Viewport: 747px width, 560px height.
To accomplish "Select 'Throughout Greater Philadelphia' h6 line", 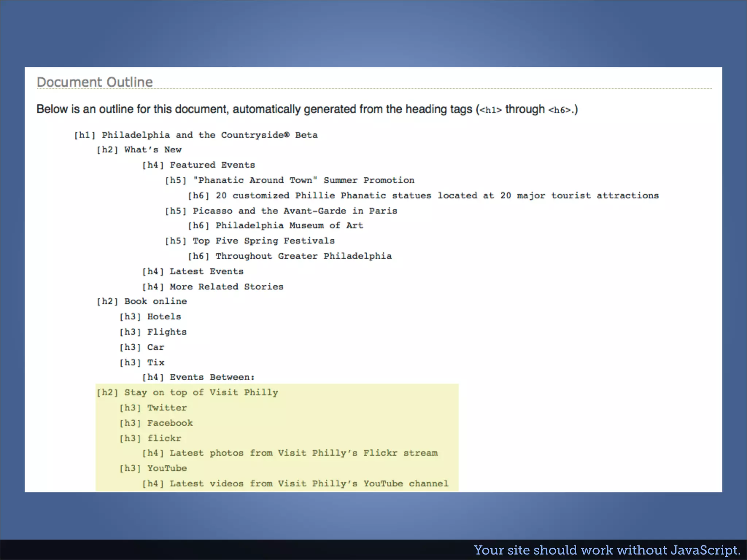I will (290, 256).
